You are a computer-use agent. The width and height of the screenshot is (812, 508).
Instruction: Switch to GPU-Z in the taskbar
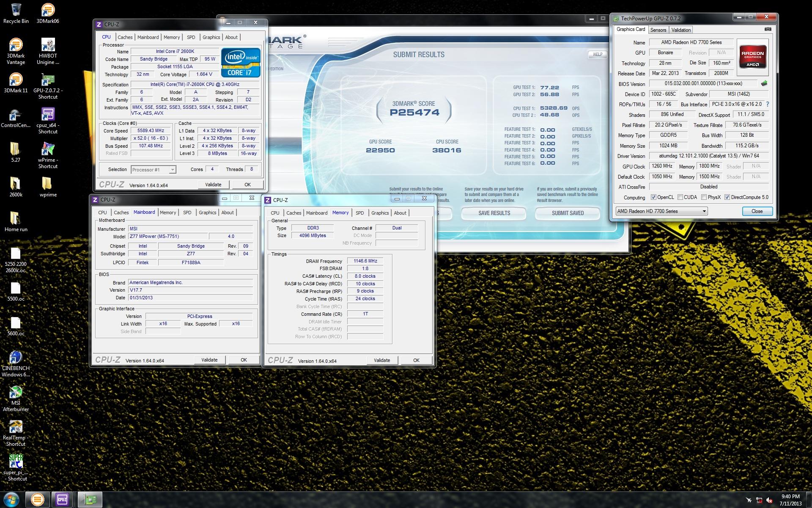pos(90,500)
